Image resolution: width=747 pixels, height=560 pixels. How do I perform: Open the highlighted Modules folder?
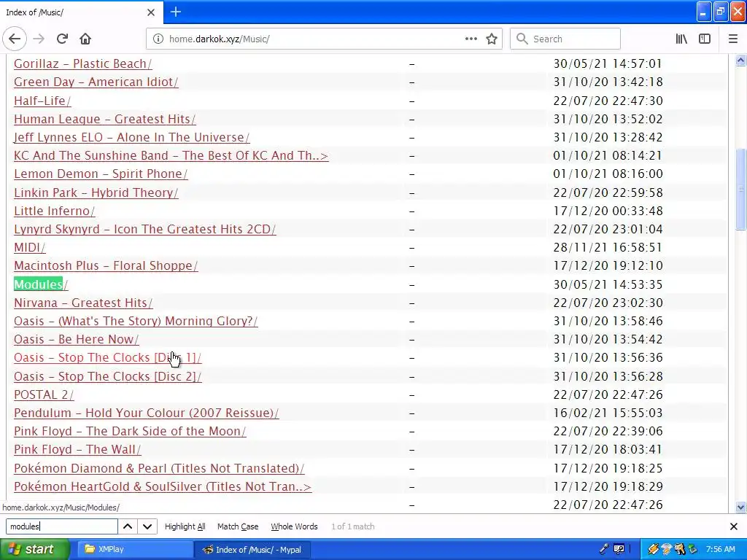tap(41, 284)
